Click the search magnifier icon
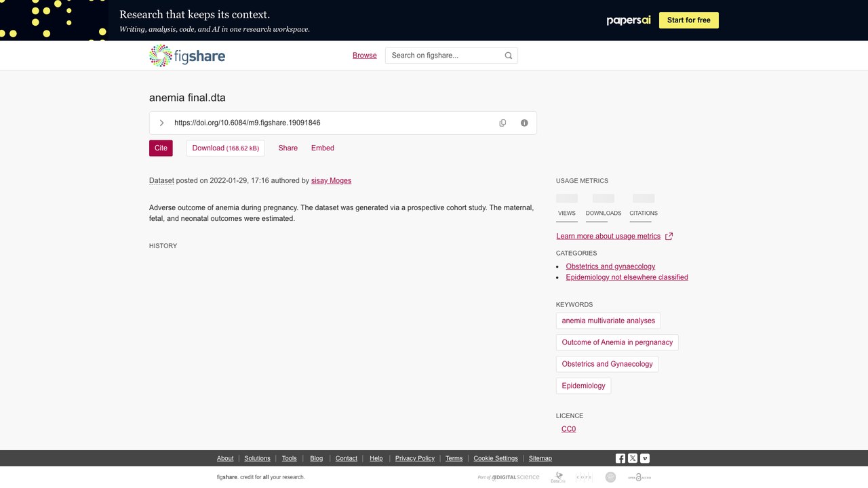Image resolution: width=868 pixels, height=488 pixels. pos(509,56)
